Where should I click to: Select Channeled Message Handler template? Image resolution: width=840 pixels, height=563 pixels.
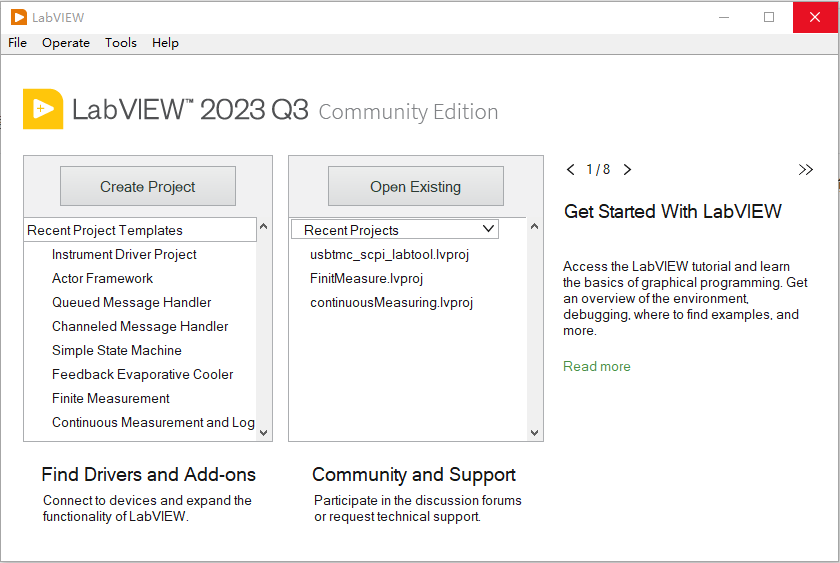tap(140, 327)
